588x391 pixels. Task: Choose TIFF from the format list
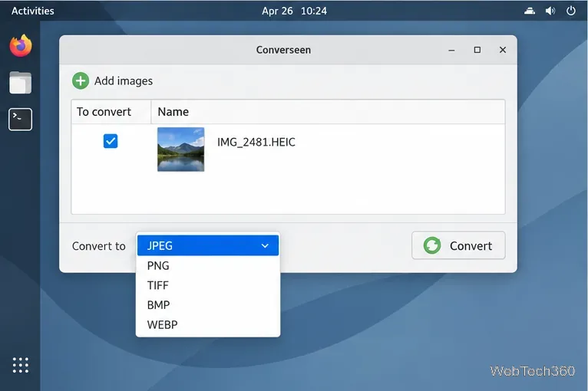click(x=208, y=285)
